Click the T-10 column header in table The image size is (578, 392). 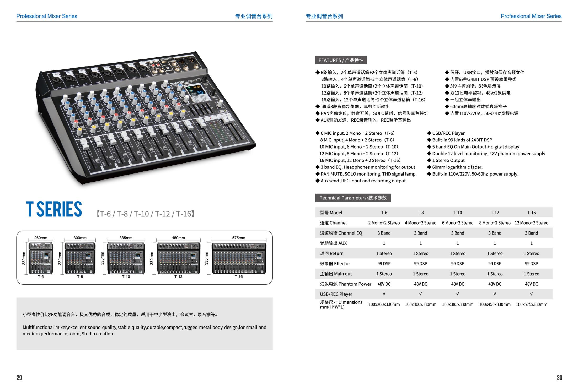point(458,213)
